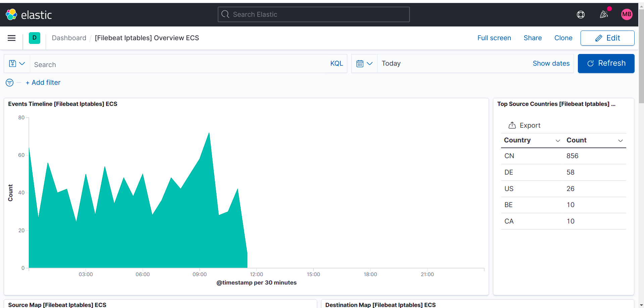Click the Filebeat Iptables Overview ECS breadcrumb
The width and height of the screenshot is (644, 308).
[147, 38]
